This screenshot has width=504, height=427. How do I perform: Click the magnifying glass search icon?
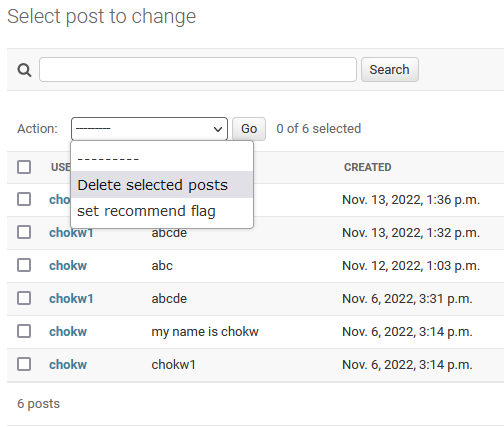[24, 70]
